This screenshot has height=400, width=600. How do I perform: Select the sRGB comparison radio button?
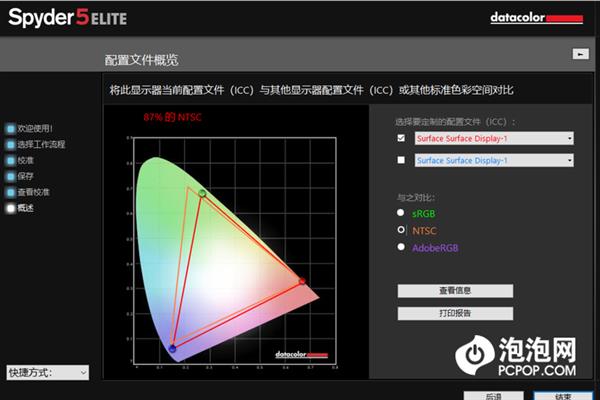click(x=401, y=212)
